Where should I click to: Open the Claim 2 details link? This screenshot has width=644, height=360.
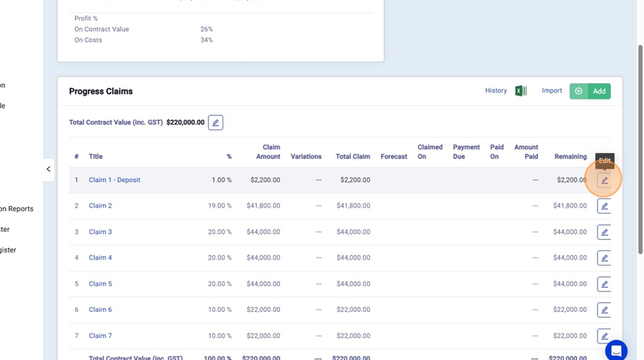[100, 206]
